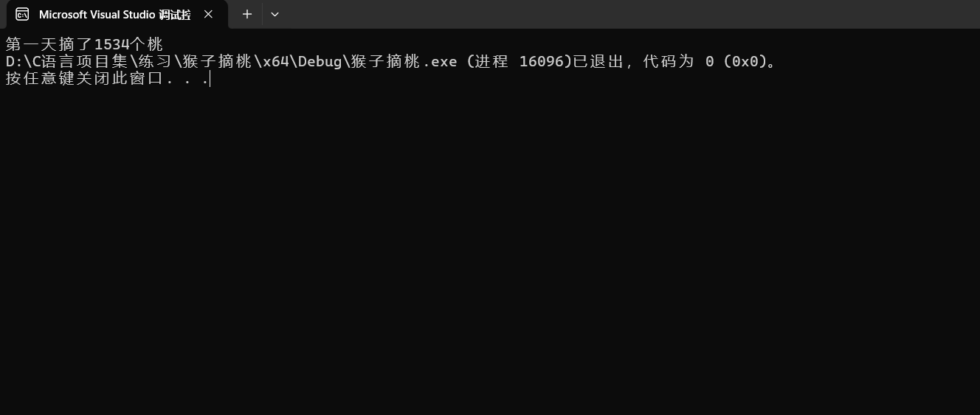
Task: Click the text cursor after the prompt dots
Action: [210, 78]
